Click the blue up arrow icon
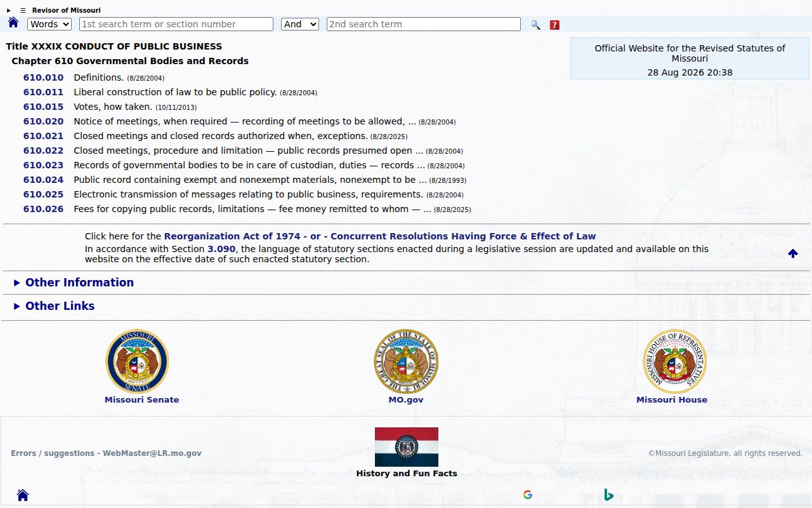812x508 pixels. [793, 253]
